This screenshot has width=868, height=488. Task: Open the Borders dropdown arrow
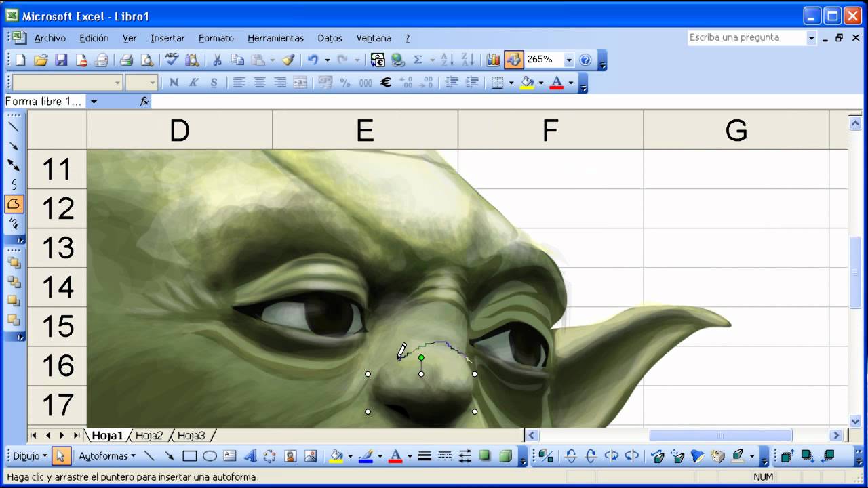[510, 83]
